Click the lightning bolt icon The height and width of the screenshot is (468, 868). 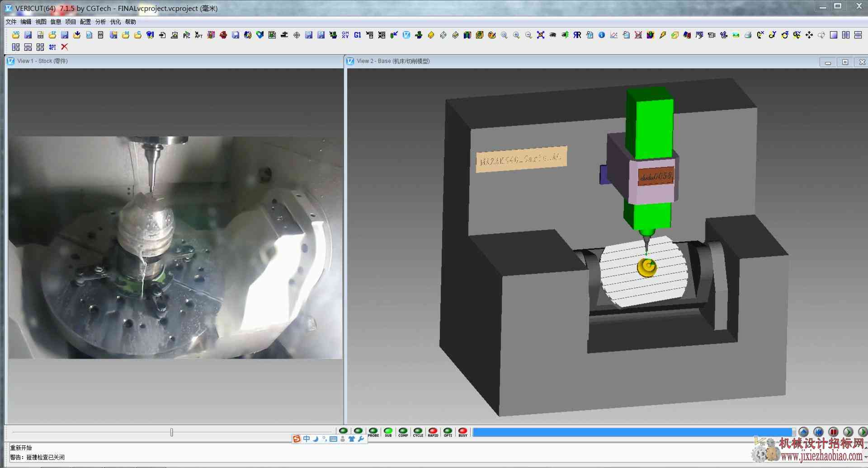(x=663, y=35)
